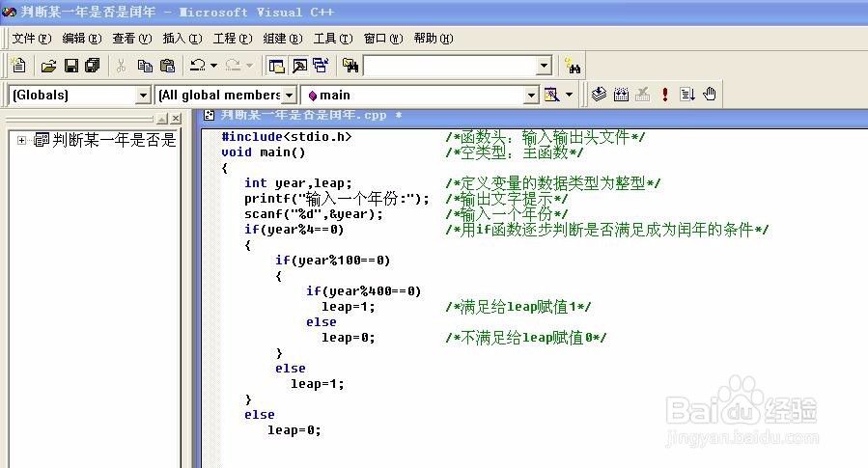
Task: Click the if(year%4==0) statement
Action: point(294,230)
